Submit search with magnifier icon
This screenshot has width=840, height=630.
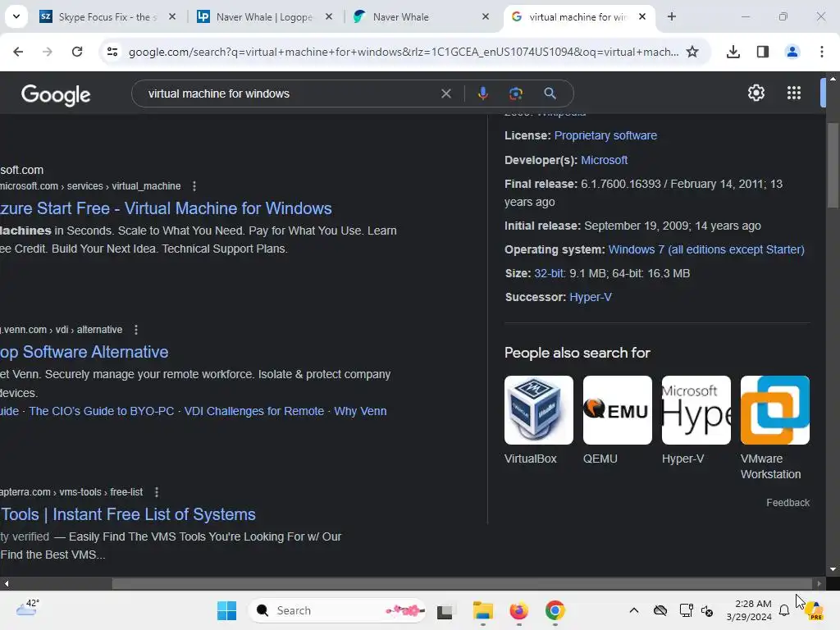(x=550, y=94)
